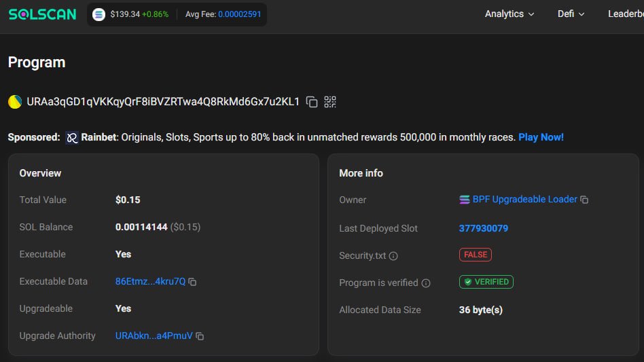Click the More info panel heading
Screen dimensions: 644x362
tap(361, 173)
